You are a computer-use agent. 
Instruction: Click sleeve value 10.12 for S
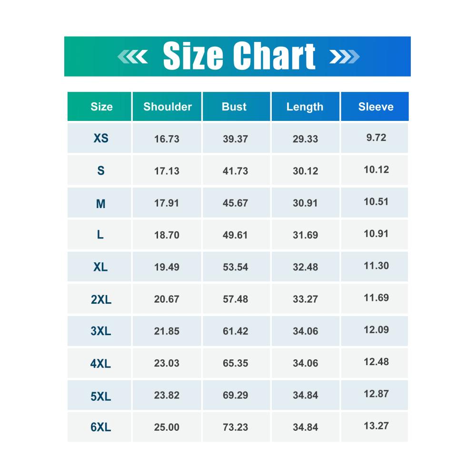[x=377, y=169]
